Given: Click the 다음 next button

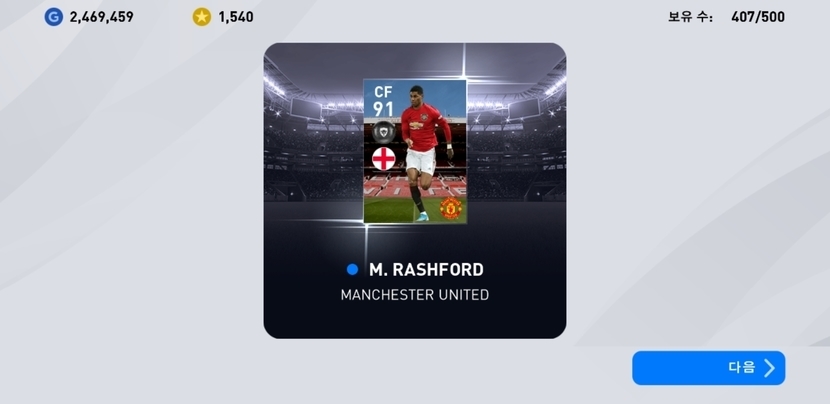Looking at the screenshot, I should click(708, 368).
